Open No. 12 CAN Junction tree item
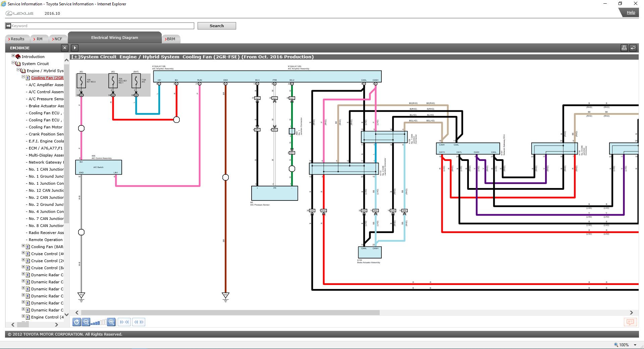 coord(46,190)
